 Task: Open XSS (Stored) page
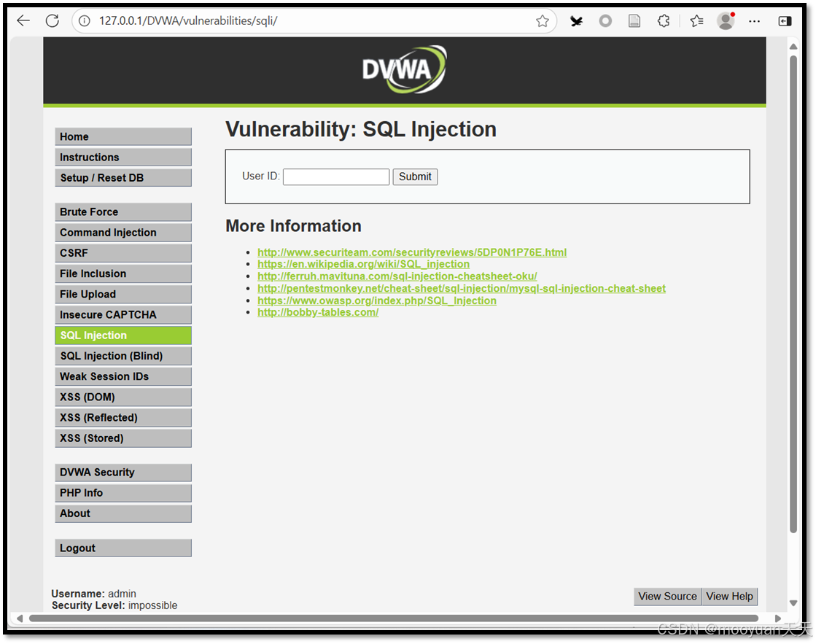123,438
